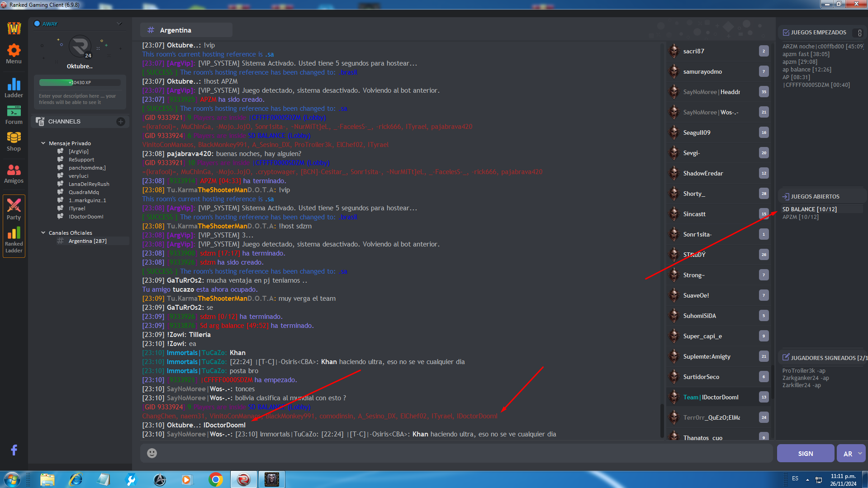This screenshot has width=868, height=488.
Task: Select ap balance [12:26] started game
Action: (x=806, y=70)
